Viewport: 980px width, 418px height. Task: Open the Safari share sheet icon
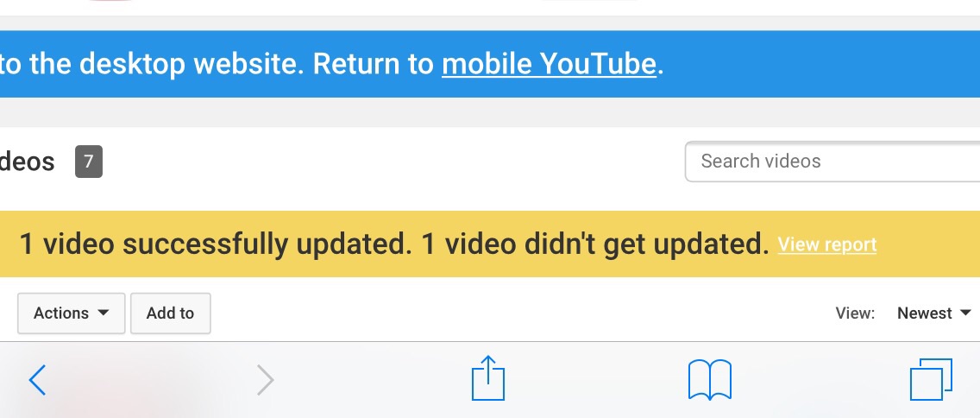pyautogui.click(x=487, y=378)
